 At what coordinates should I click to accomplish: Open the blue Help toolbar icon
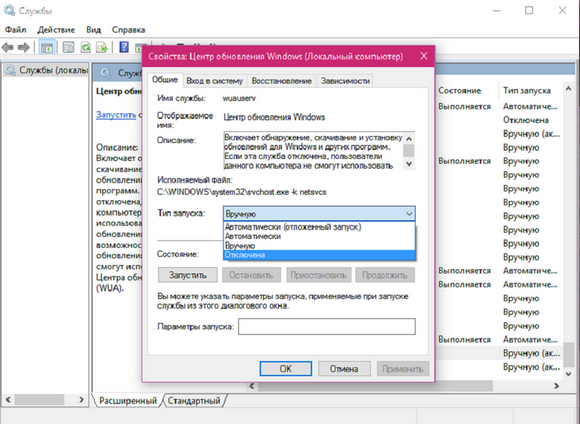coord(124,47)
